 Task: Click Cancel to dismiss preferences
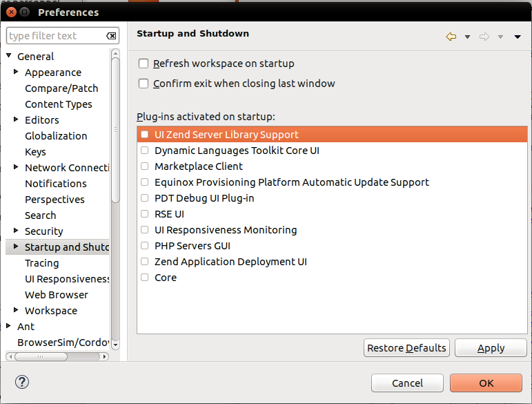click(x=407, y=383)
